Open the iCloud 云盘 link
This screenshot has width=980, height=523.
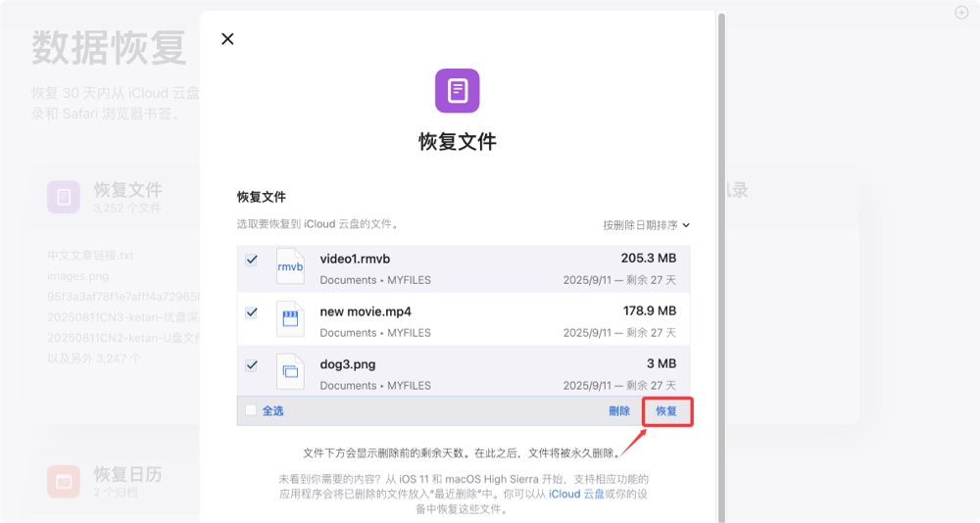pos(576,495)
